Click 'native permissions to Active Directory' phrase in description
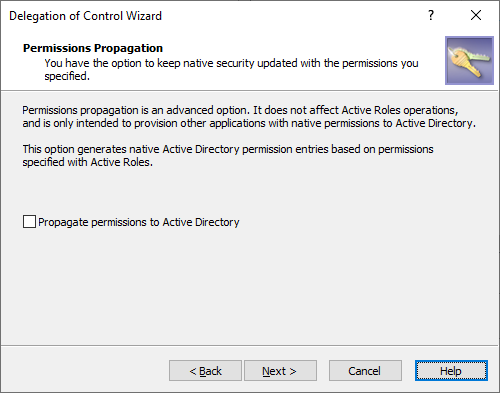Image resolution: width=500 pixels, height=393 pixels. 382,123
